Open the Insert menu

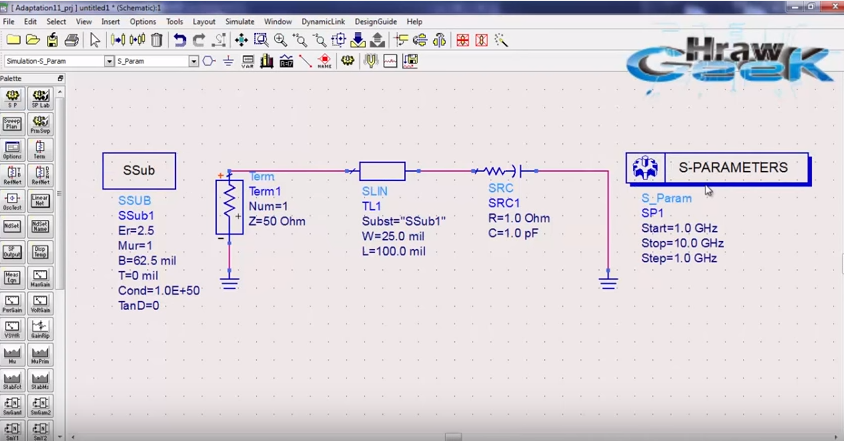[110, 22]
